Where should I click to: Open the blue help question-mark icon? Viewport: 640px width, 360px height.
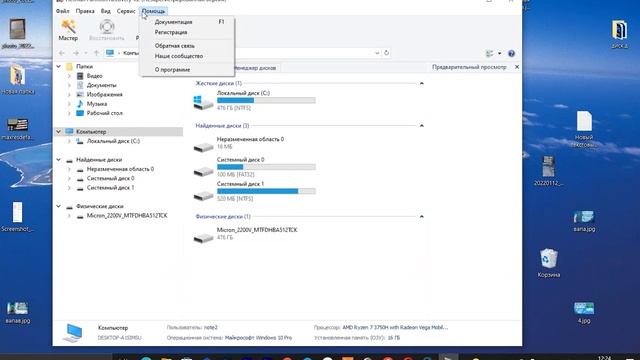click(x=511, y=53)
